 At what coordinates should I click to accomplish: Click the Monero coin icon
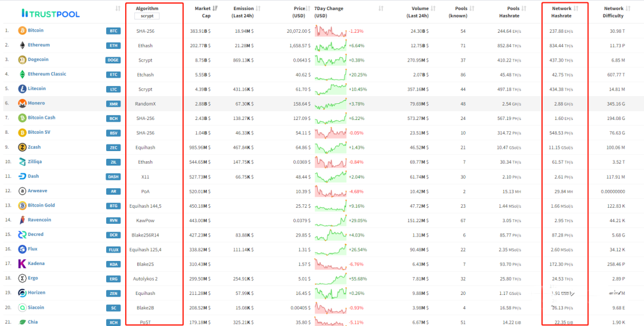pyautogui.click(x=22, y=104)
